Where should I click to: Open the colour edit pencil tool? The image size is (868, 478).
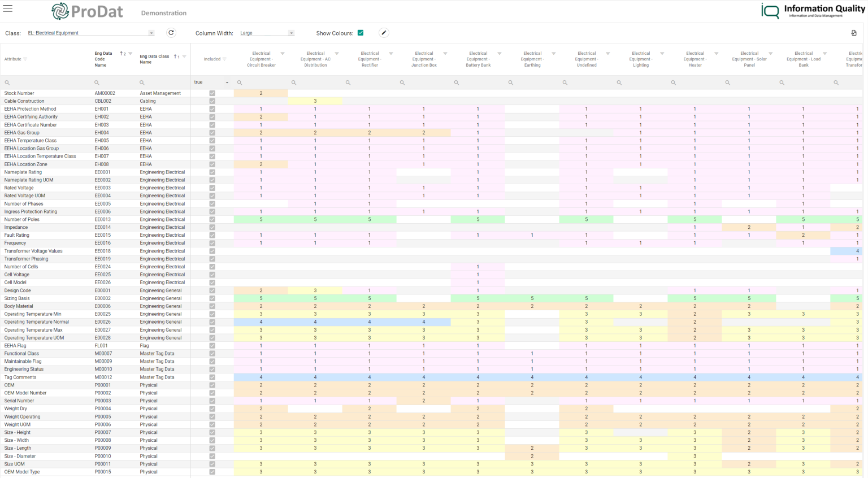[x=384, y=33]
